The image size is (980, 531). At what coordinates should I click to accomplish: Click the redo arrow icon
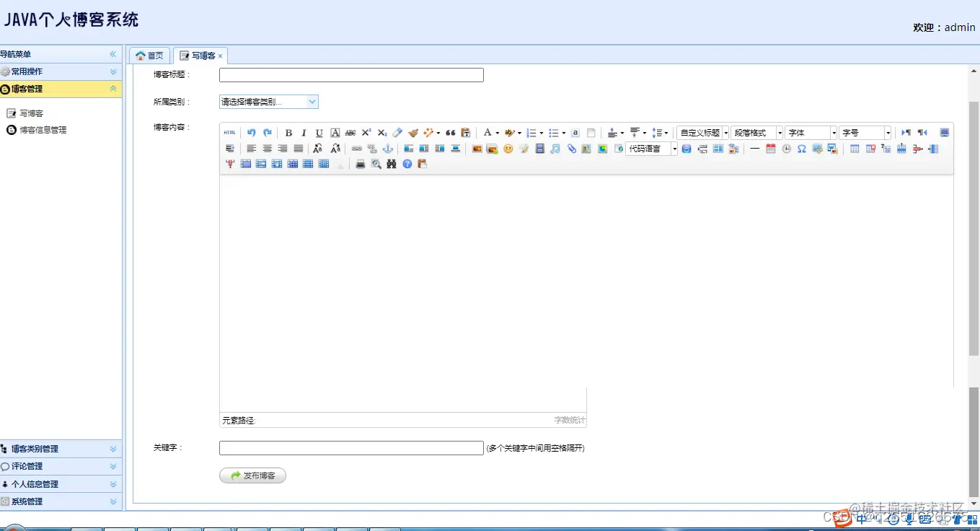[x=268, y=133]
